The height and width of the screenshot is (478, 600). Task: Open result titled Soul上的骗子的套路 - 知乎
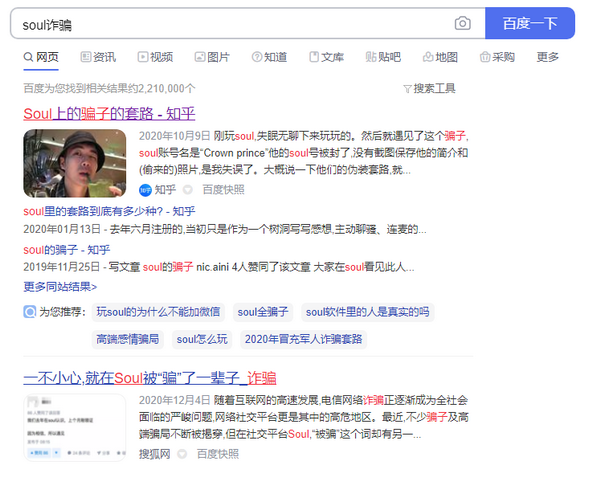click(x=109, y=114)
